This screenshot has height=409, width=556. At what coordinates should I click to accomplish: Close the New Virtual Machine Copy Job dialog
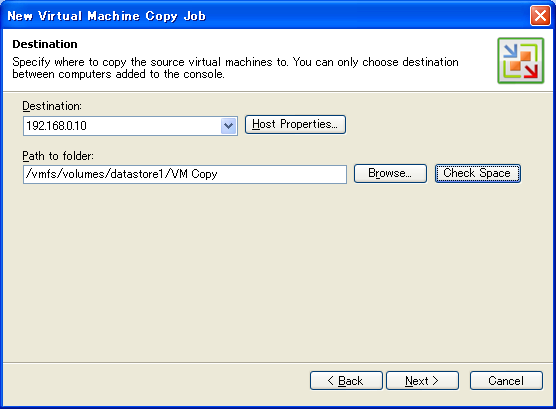tap(540, 16)
